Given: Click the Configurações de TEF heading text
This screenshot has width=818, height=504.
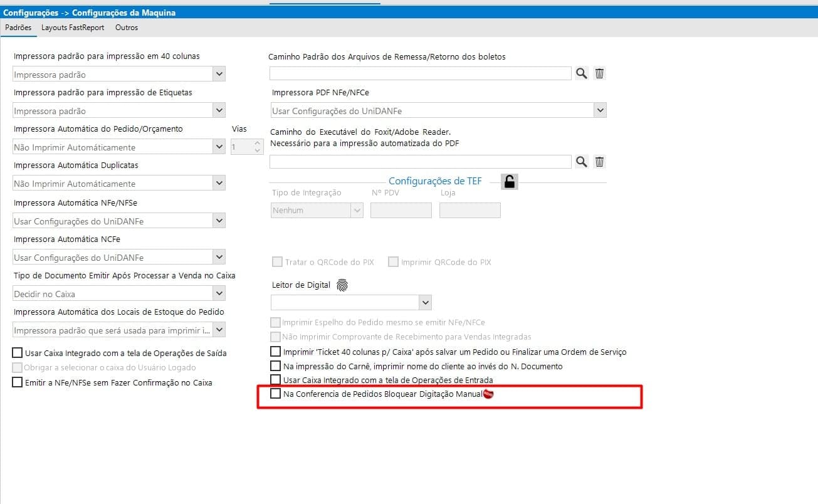Looking at the screenshot, I should pyautogui.click(x=435, y=181).
